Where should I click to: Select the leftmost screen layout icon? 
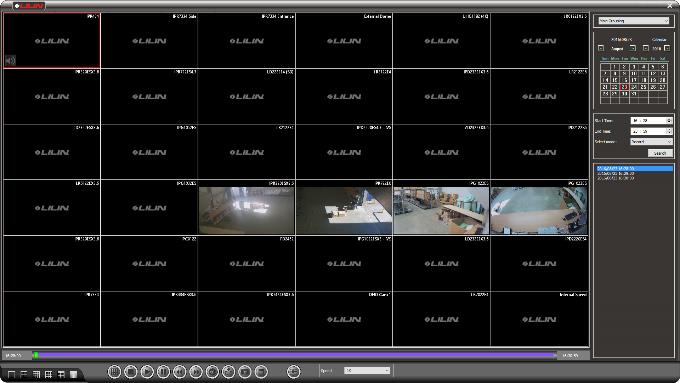[x=12, y=374]
